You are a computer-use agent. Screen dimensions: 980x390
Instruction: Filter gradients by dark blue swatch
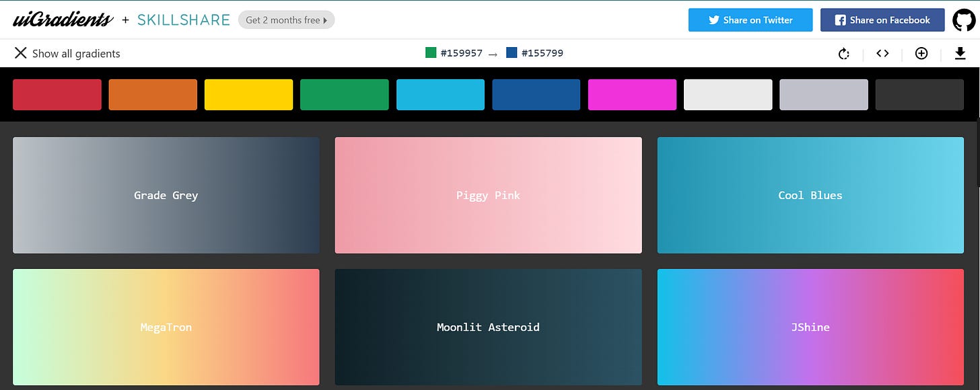pyautogui.click(x=536, y=94)
